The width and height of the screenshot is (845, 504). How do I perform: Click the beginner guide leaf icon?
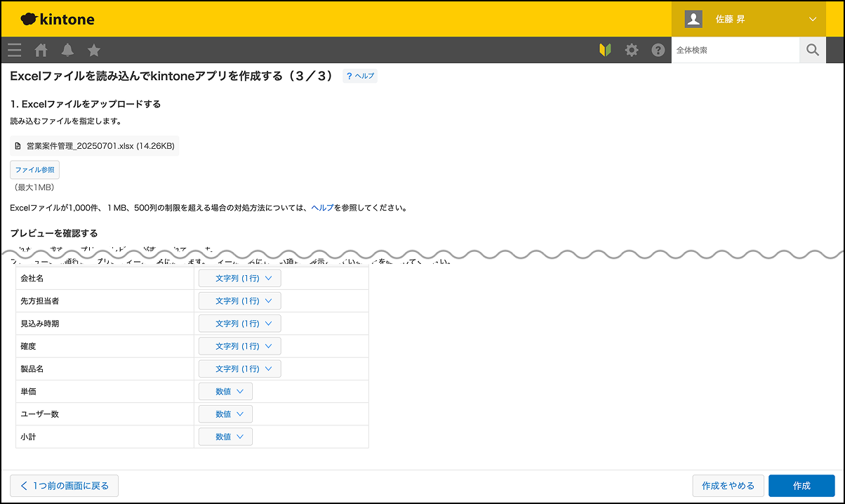(x=605, y=50)
